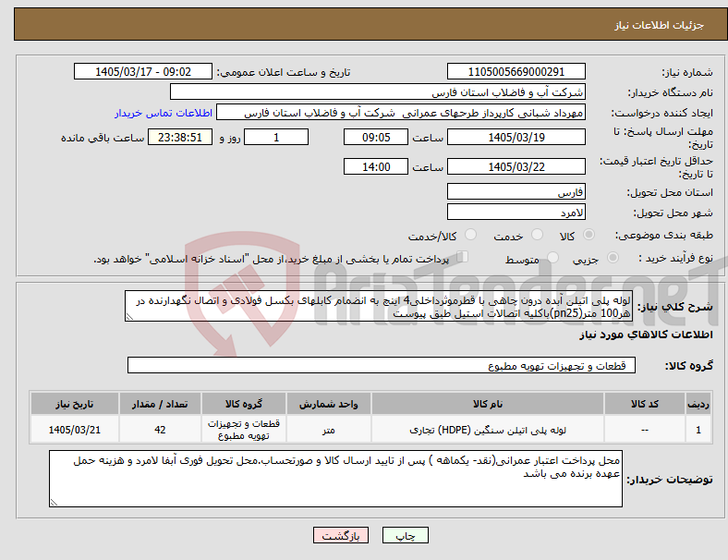Click the price validity date 1405/03/22
Screen dimensions: 728x560
(x=516, y=166)
